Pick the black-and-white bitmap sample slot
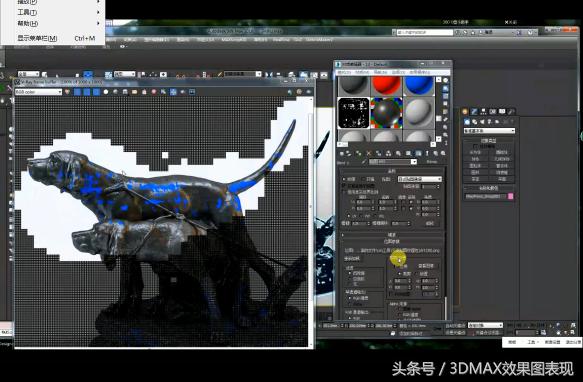This screenshot has width=583, height=382. [354, 113]
